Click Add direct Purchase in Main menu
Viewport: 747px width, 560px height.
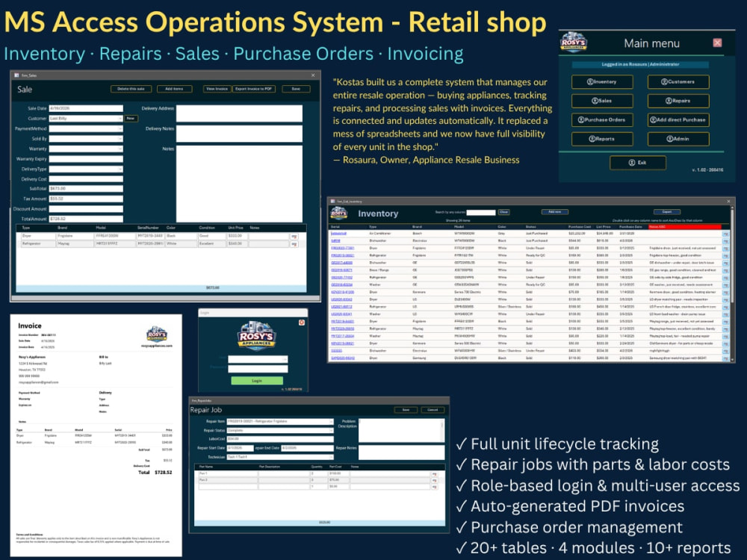[x=678, y=120]
